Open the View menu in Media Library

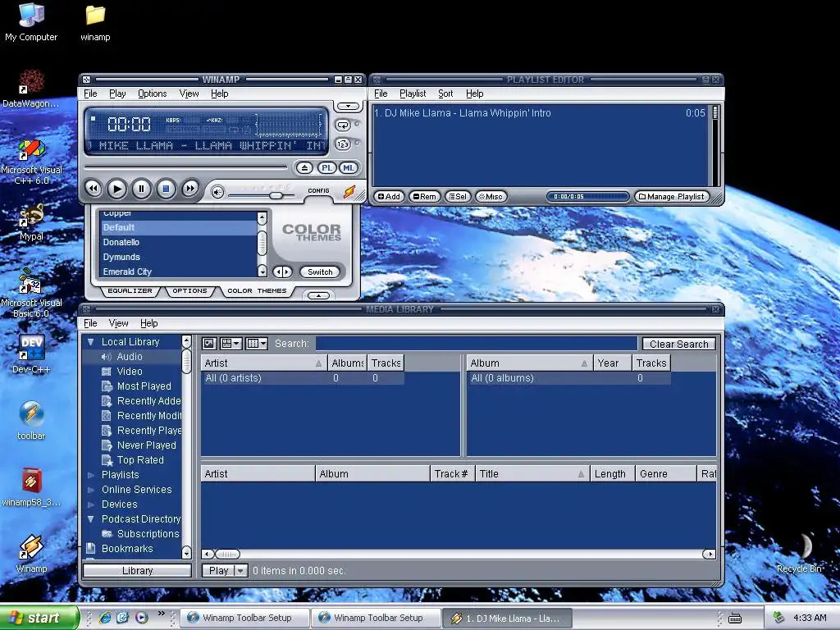point(118,323)
